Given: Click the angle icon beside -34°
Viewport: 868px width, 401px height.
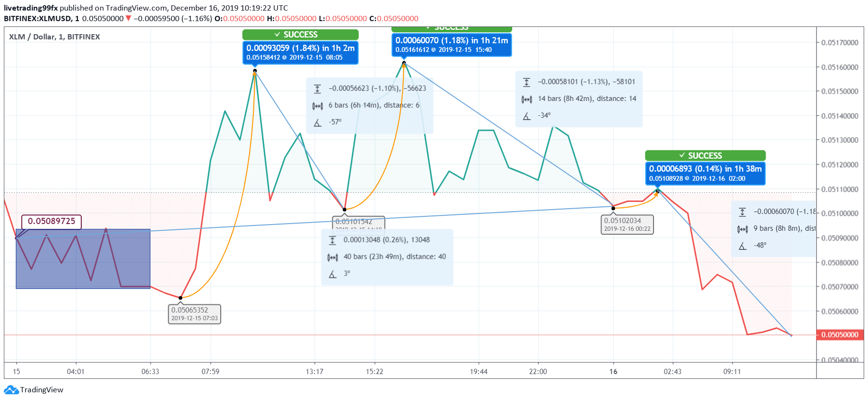Looking at the screenshot, I should [x=527, y=116].
